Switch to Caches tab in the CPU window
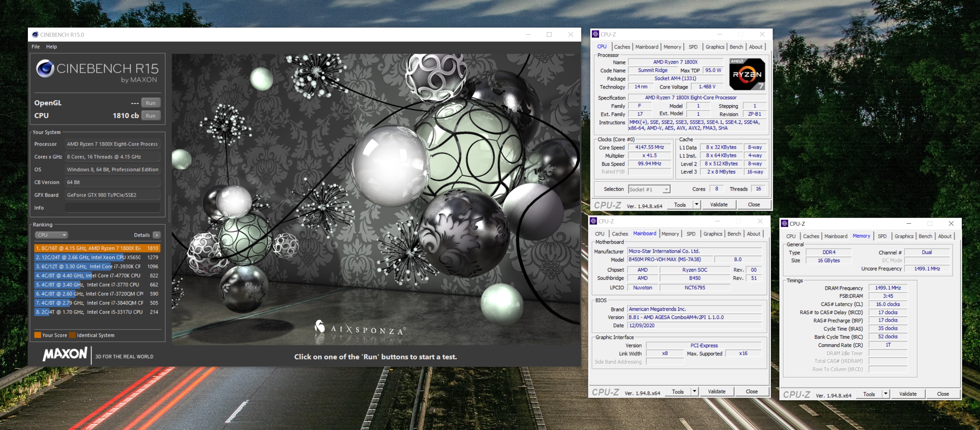Screen dimensions: 980x430 coord(622,47)
